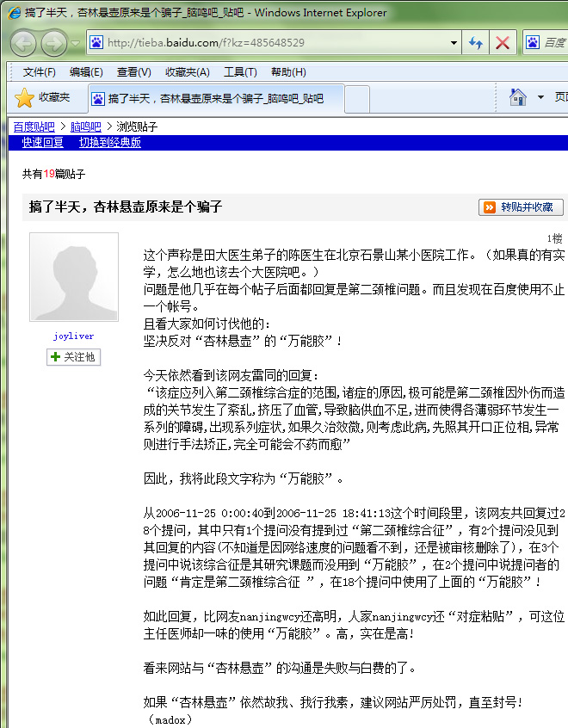Open the Home button dropdown arrow

click(x=540, y=97)
